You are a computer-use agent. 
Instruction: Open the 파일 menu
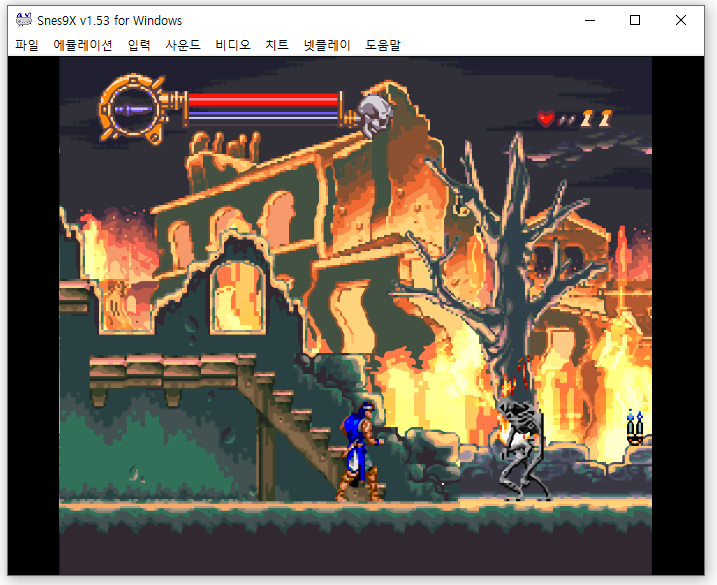27,45
